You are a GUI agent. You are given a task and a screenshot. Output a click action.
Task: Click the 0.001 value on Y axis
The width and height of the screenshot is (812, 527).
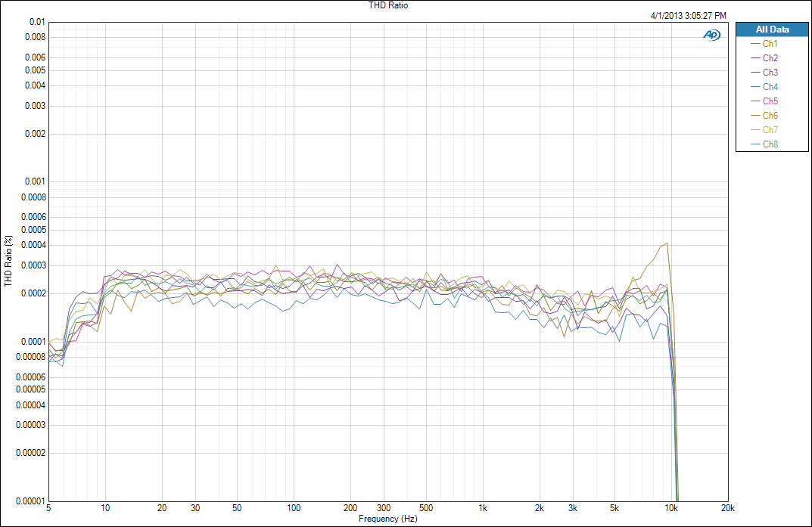(x=36, y=181)
